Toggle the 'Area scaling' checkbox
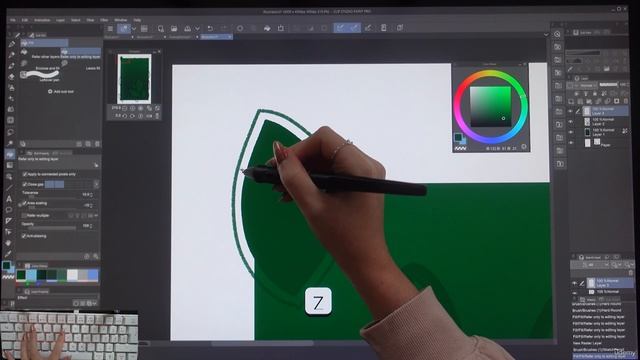The width and height of the screenshot is (640, 360). (25, 203)
